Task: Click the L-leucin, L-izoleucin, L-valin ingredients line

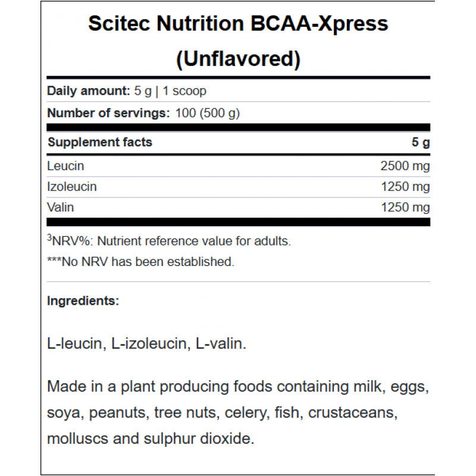Action: pos(146,345)
